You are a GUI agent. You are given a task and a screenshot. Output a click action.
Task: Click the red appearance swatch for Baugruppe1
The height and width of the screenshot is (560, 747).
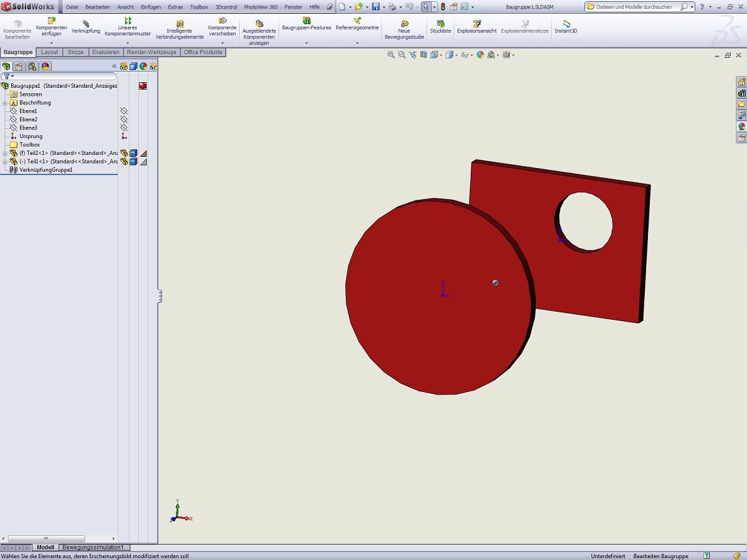click(x=143, y=86)
